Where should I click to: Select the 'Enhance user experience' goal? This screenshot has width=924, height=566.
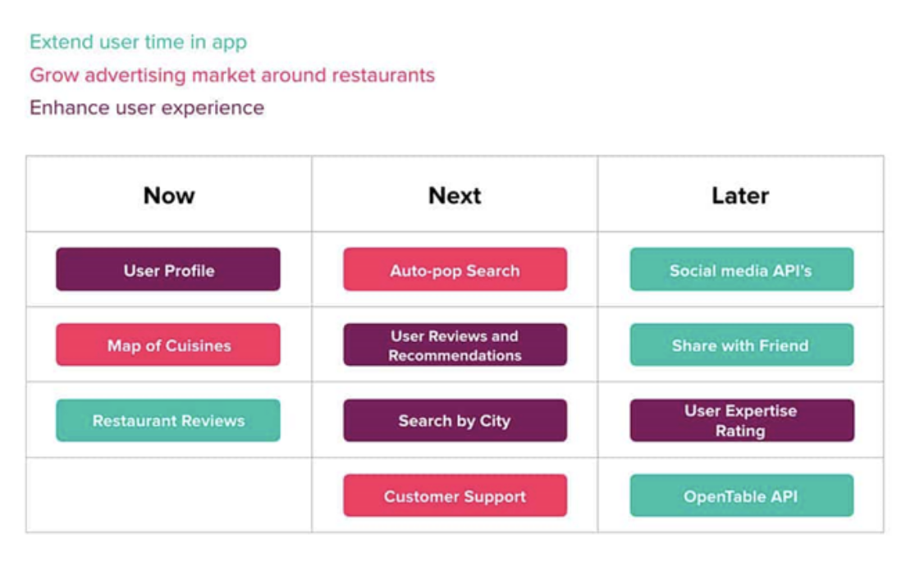[x=147, y=107]
